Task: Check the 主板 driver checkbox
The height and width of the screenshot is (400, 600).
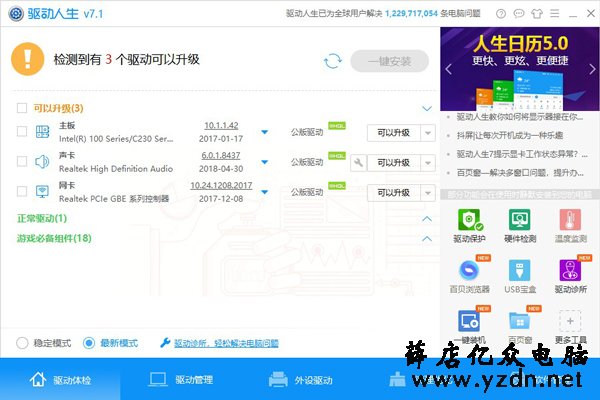Action: click(x=22, y=132)
